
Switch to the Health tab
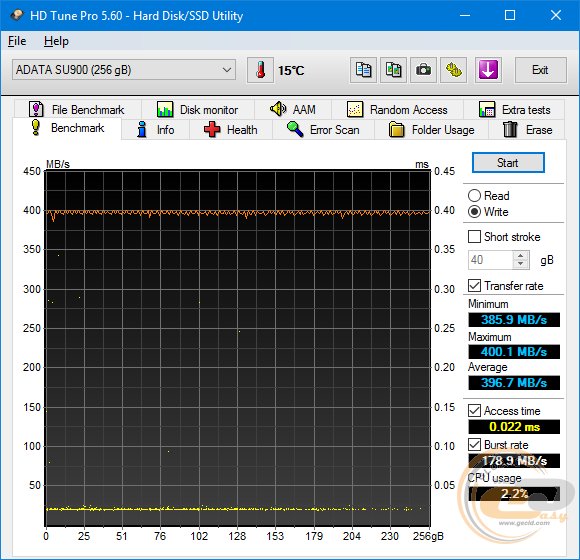pos(231,129)
